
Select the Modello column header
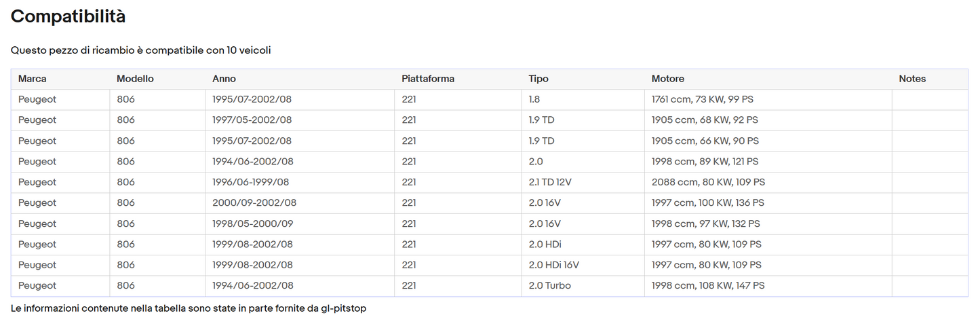pos(135,79)
